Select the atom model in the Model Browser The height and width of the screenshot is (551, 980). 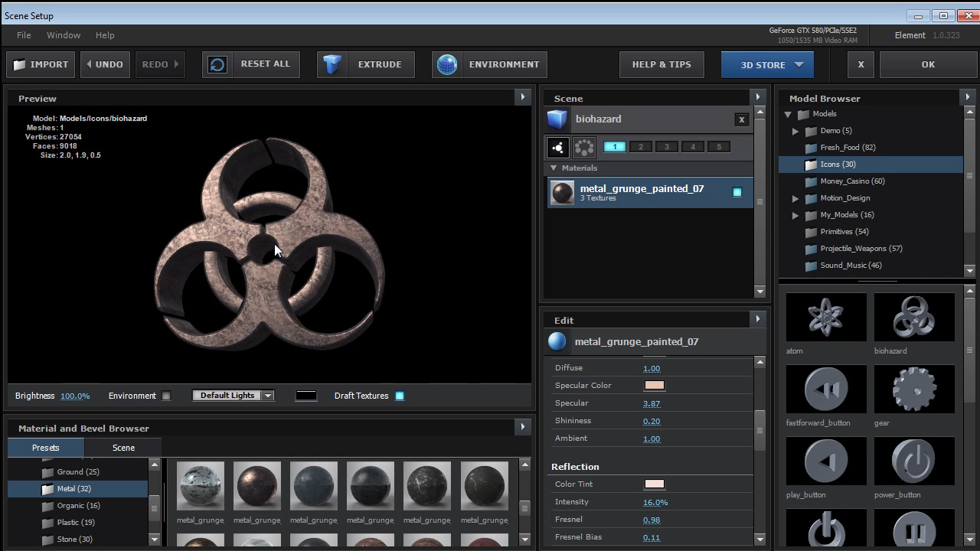coord(826,316)
